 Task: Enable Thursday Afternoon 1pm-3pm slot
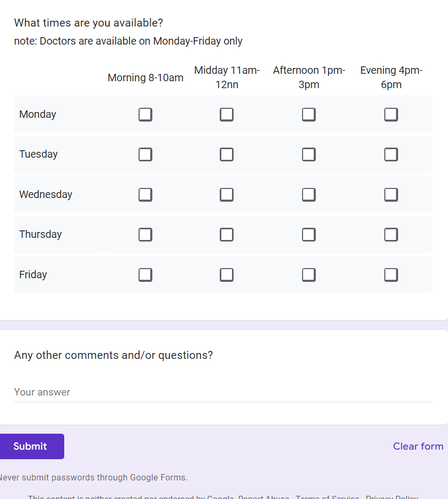(309, 235)
